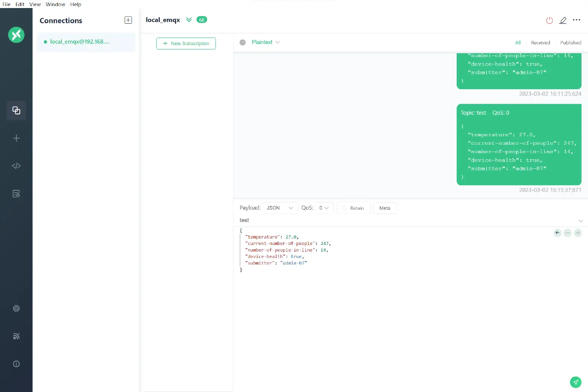Open the ellipsis options menu
588x392 pixels.
(577, 20)
